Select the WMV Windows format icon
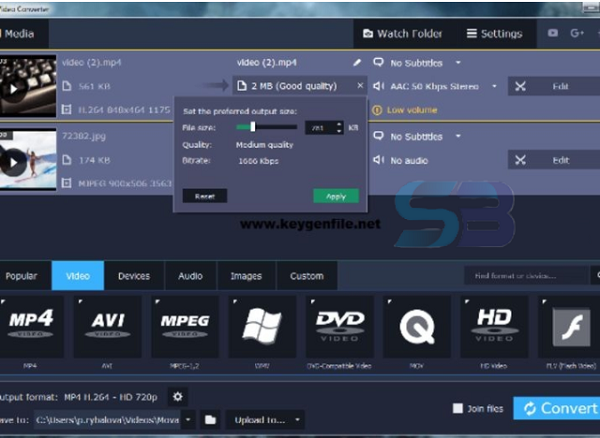The image size is (600, 438). [x=262, y=327]
